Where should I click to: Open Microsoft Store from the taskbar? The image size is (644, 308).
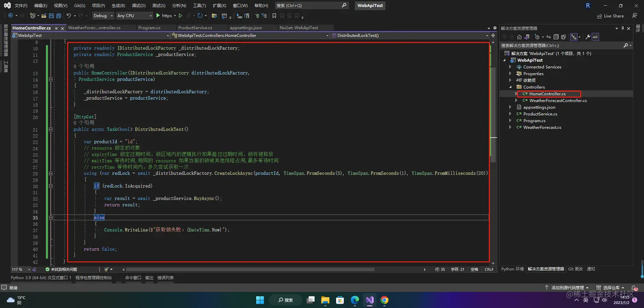340,300
